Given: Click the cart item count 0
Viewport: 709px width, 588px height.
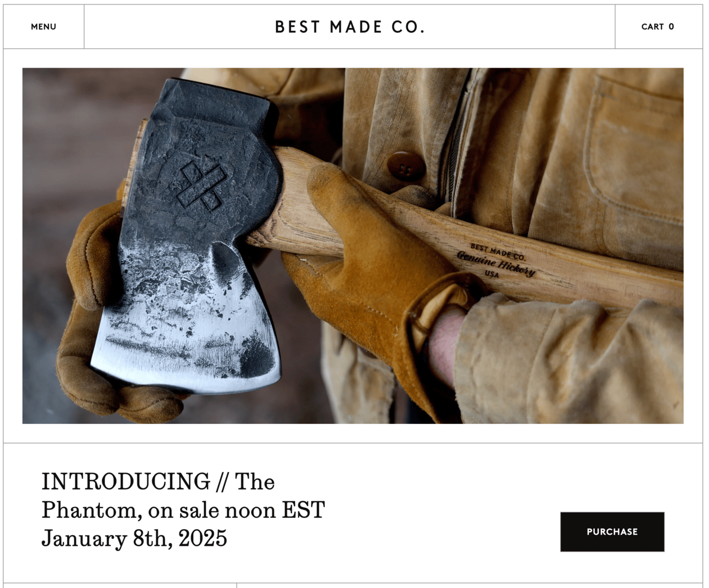Looking at the screenshot, I should coord(671,26).
